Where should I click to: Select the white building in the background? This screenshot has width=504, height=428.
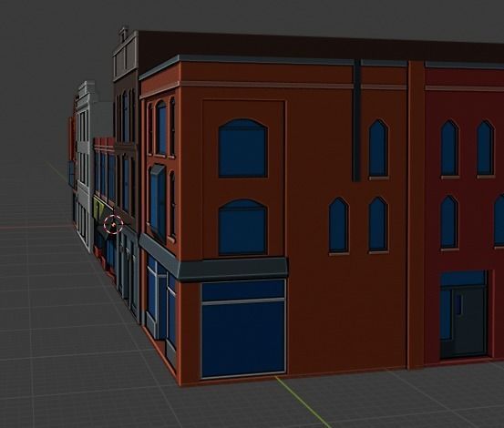84,166
